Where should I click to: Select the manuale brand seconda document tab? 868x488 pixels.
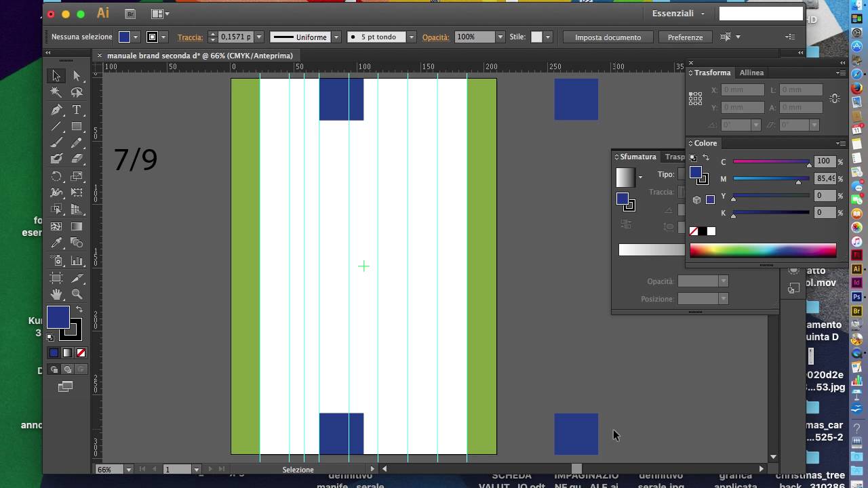tap(200, 56)
